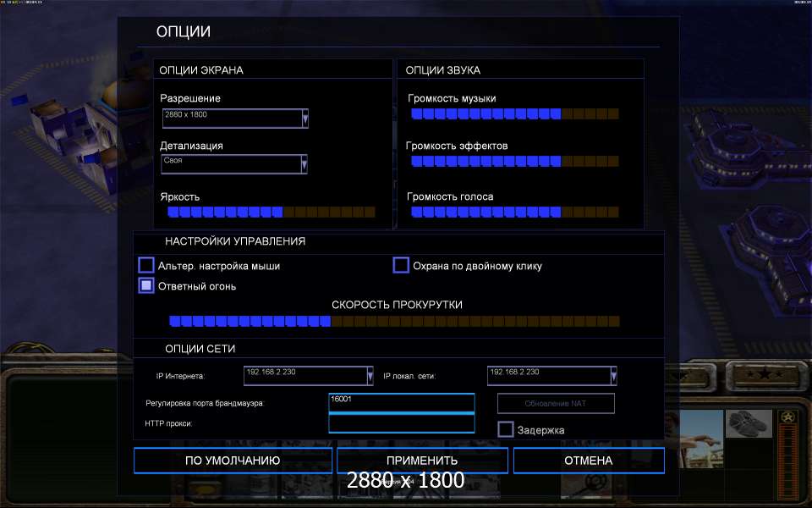Click the Обновление NAT button
This screenshot has width=812, height=508.
(556, 403)
